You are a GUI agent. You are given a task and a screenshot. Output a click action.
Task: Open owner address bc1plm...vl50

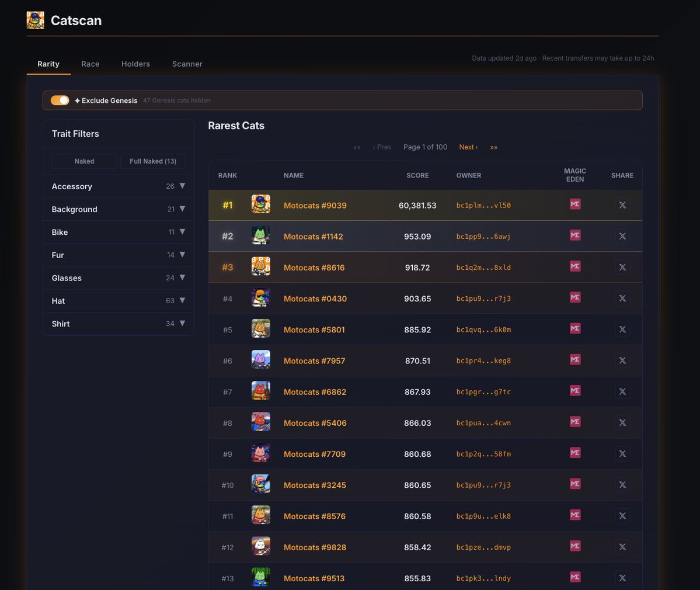(483, 206)
